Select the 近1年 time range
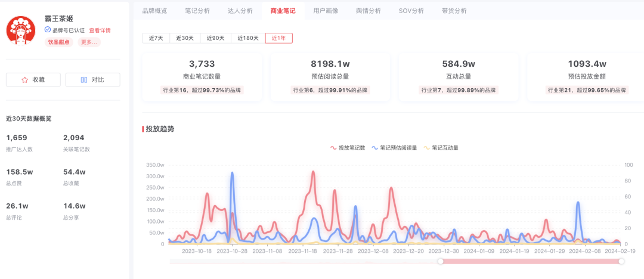Screen dimensions: 644x279 point(279,38)
